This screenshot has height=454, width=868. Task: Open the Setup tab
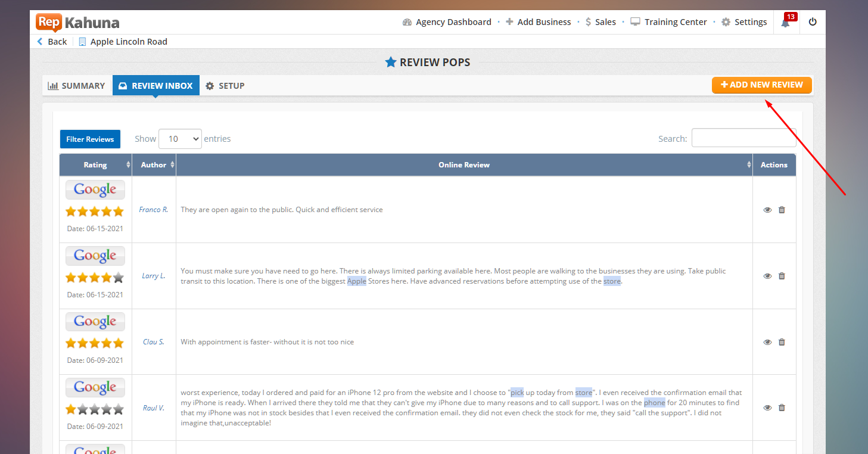pos(225,86)
